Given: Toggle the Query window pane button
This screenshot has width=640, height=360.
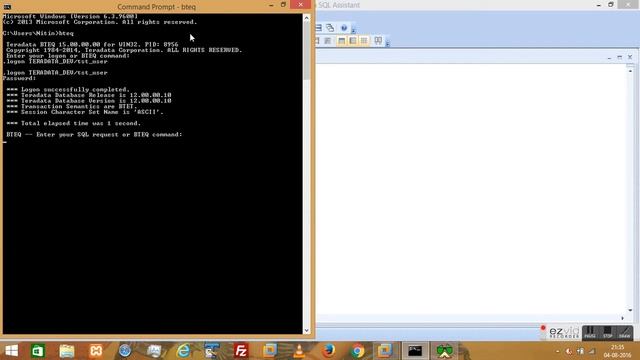Looking at the screenshot, I should point(342,40).
